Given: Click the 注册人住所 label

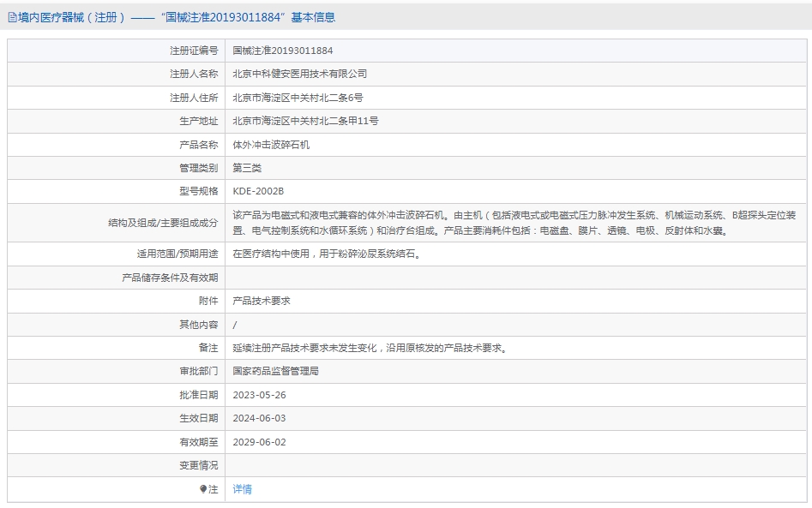Looking at the screenshot, I should [194, 98].
